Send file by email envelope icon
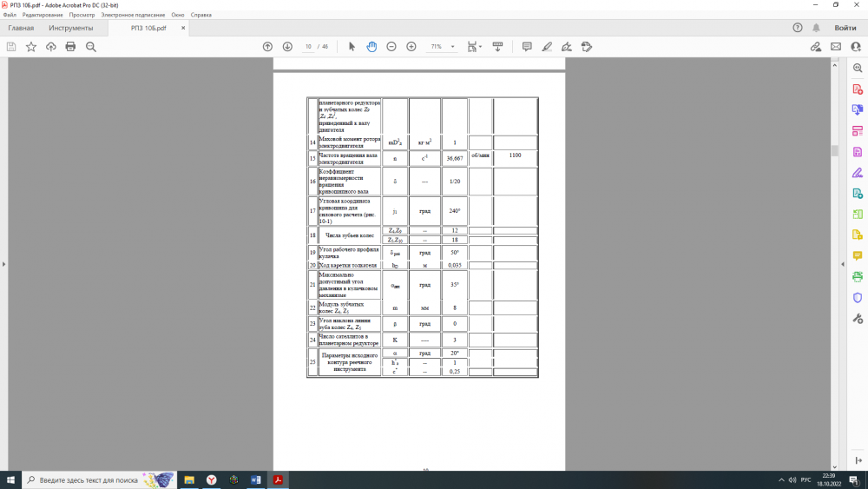Screen dimensions: 868x489 [x=836, y=47]
